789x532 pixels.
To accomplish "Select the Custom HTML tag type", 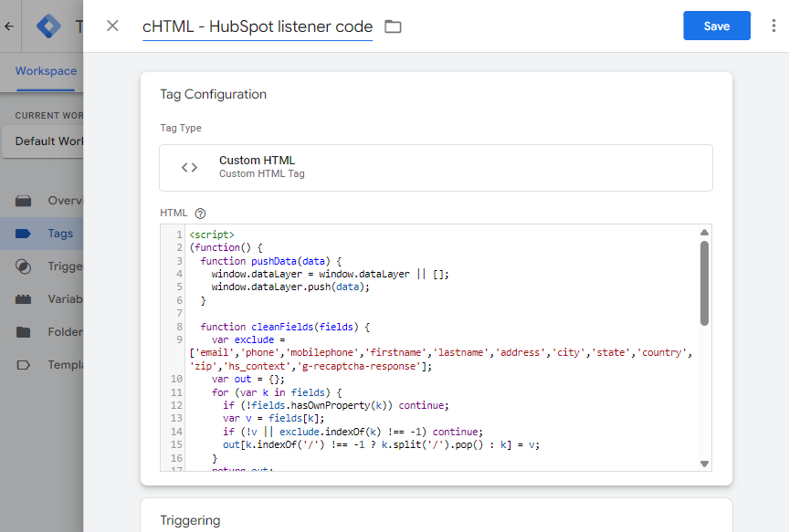I will [436, 167].
